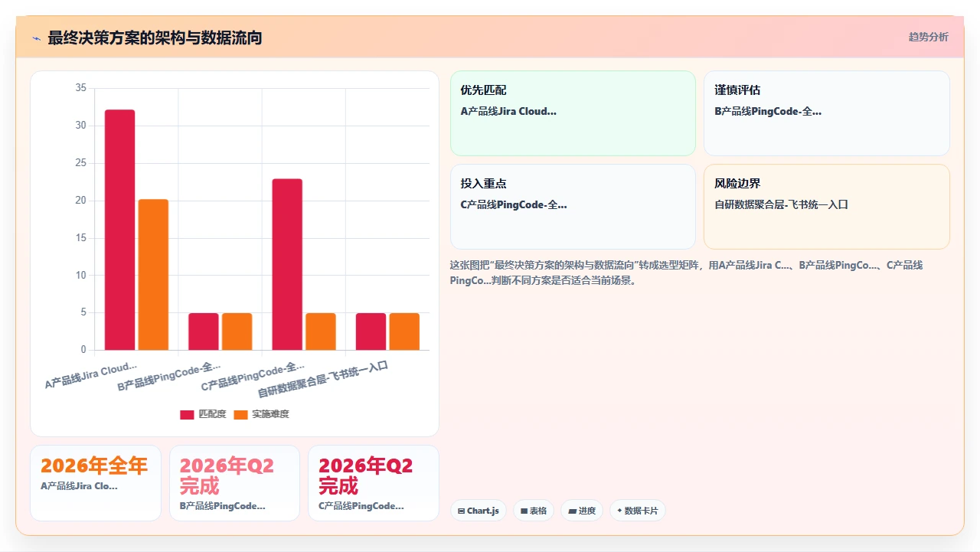
Task: Click the title 最终决策方案的架构与数据流向
Action: pos(155,38)
